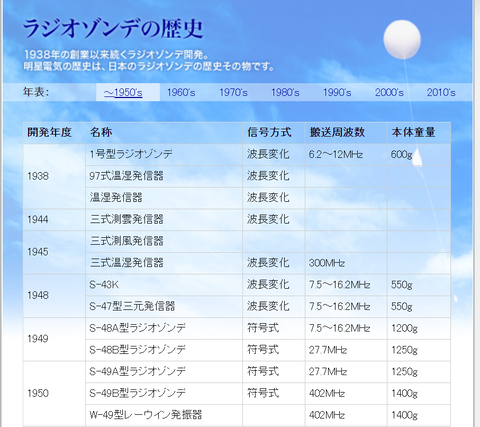Click 1400g in the W-49 row
This screenshot has width=480, height=427.
point(404,415)
